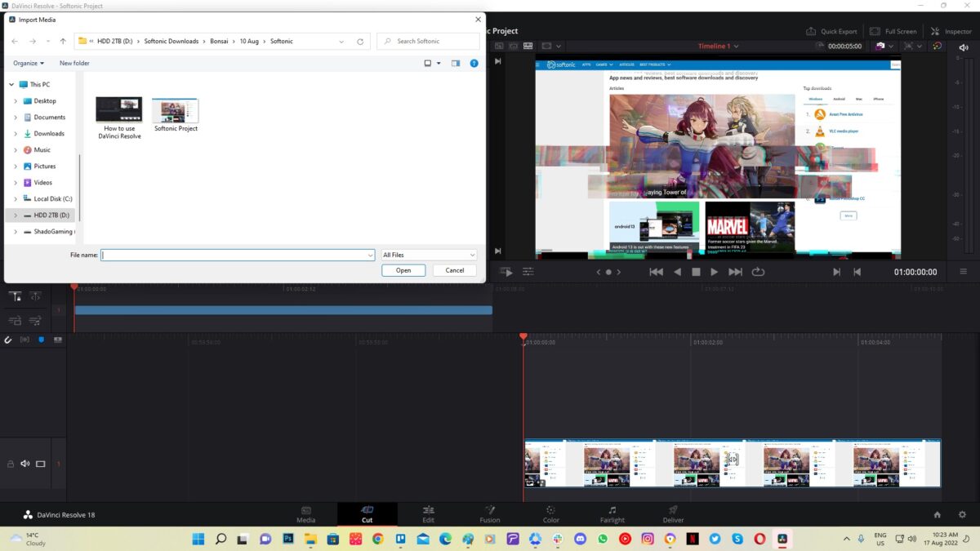Open the viewer options menu (three lines)
Image resolution: width=980 pixels, height=551 pixels.
[964, 272]
